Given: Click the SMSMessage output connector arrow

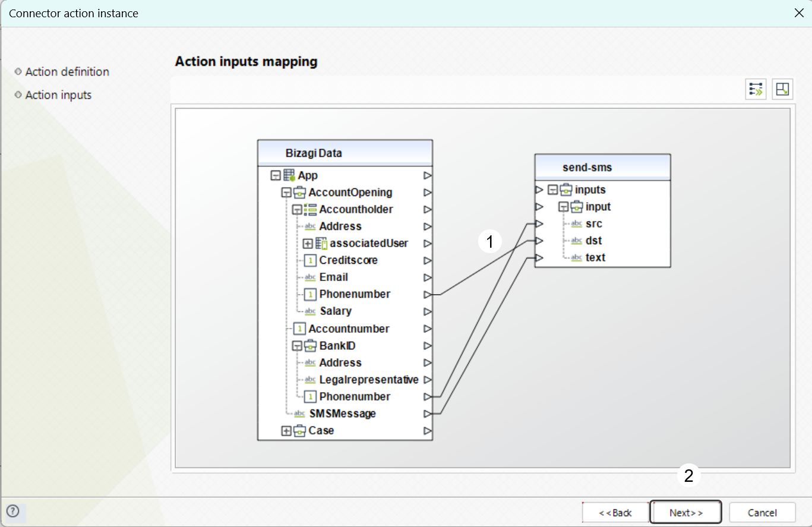Looking at the screenshot, I should point(428,414).
